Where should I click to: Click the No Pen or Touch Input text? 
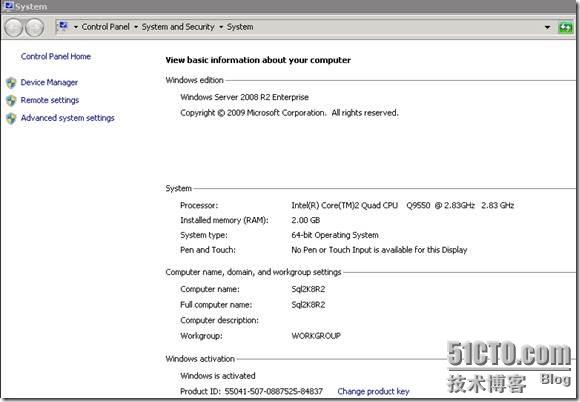pos(379,250)
